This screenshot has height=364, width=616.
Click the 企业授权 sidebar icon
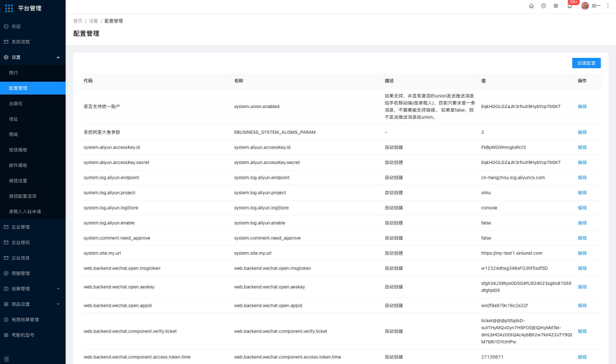6,242
